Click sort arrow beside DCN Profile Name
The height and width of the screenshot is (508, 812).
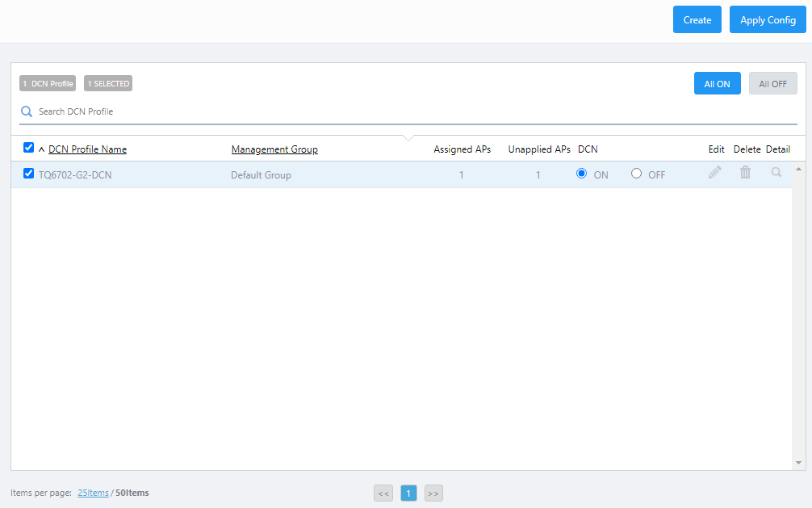point(41,149)
